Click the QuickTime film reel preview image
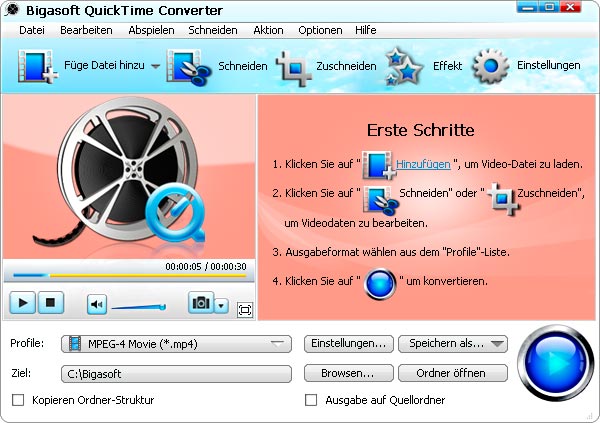Image resolution: width=600 pixels, height=423 pixels. 129,176
